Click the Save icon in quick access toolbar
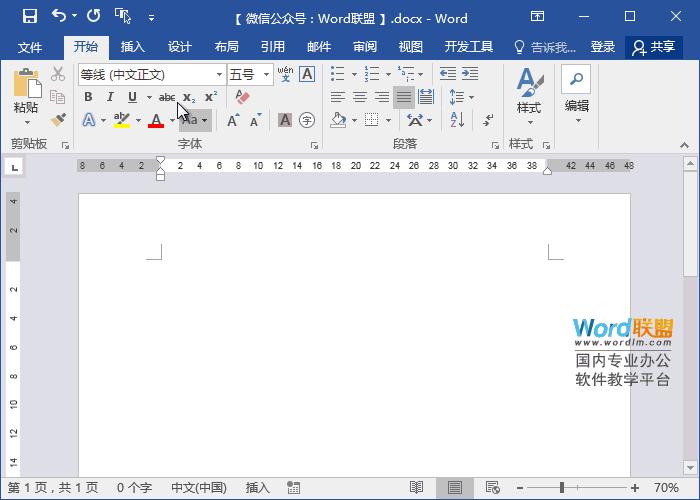The width and height of the screenshot is (700, 500). pyautogui.click(x=29, y=17)
